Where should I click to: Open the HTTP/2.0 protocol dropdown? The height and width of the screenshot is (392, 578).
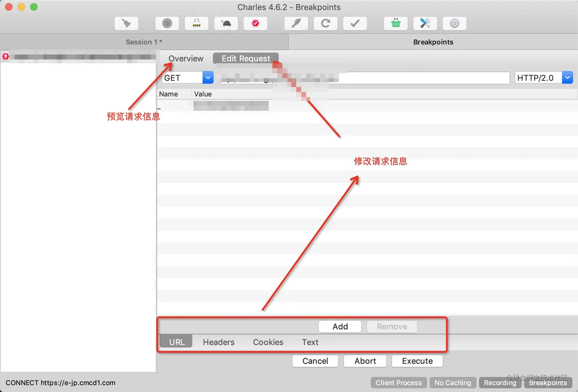[544, 78]
